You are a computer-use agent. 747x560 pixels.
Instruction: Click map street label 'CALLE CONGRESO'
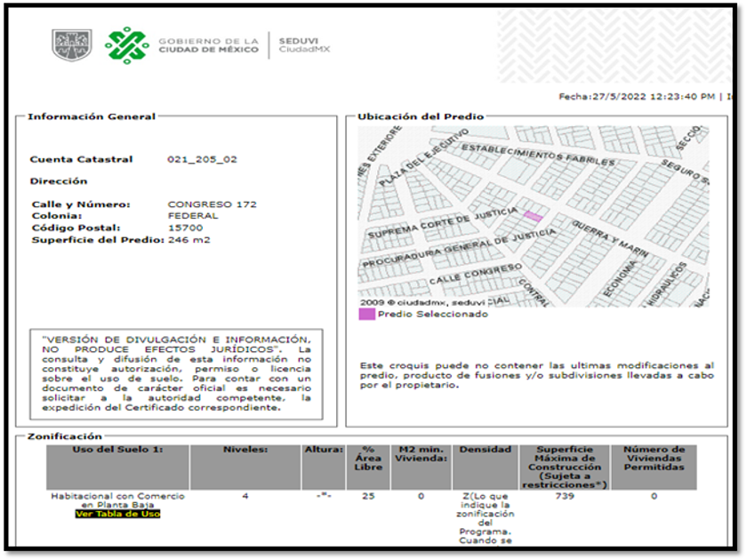[x=476, y=275]
